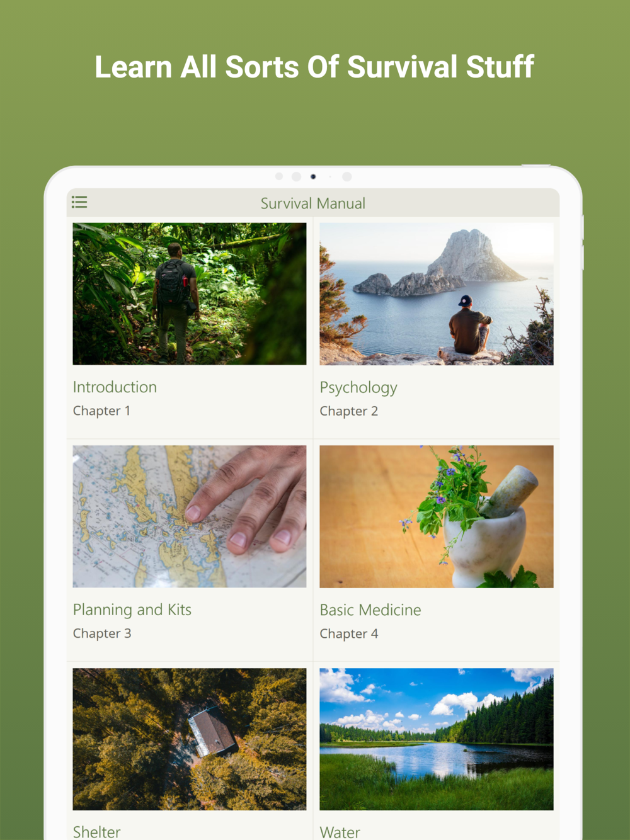This screenshot has height=840, width=630.
Task: Select the Psychology chapter title
Action: pos(358,388)
